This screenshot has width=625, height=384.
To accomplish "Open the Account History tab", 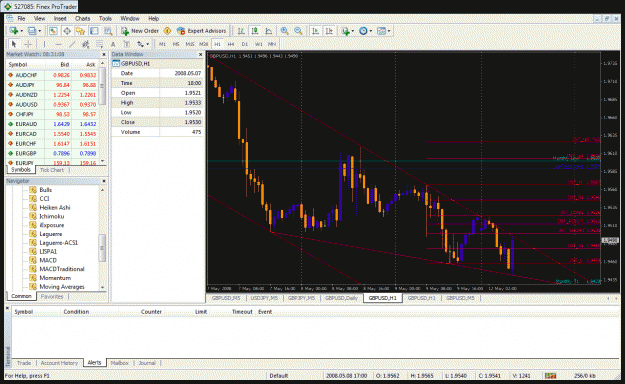I will click(x=59, y=363).
